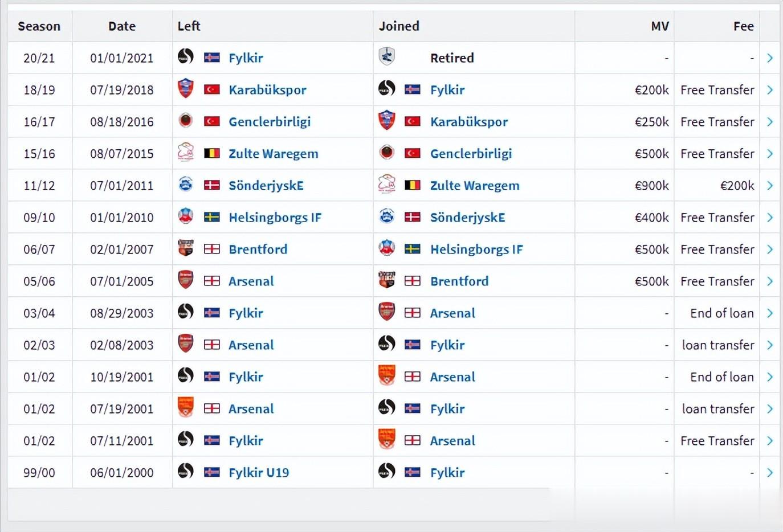Click SönderjyskE crest in 11/12 Left column
Image resolution: width=783 pixels, height=532 pixels.
pyautogui.click(x=186, y=185)
